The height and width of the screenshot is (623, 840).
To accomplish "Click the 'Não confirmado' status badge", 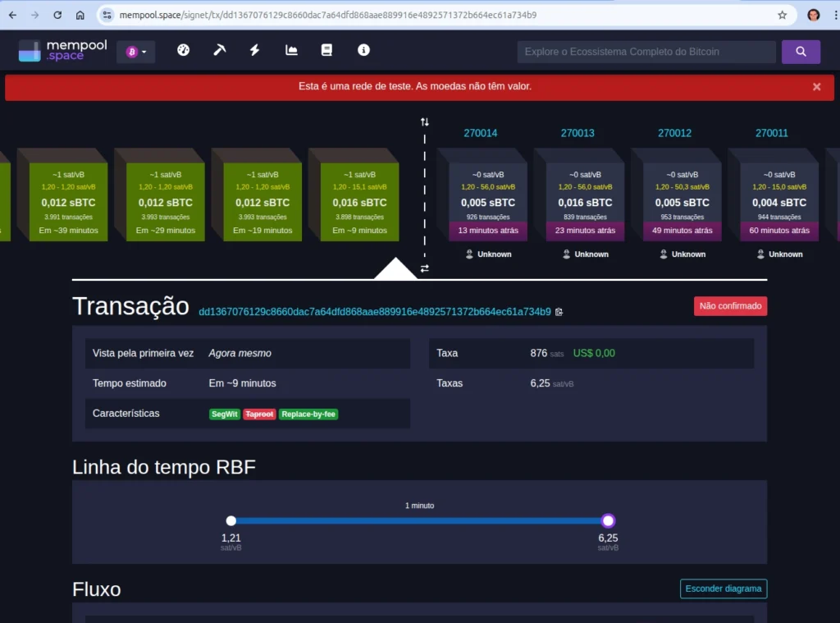I will pos(730,305).
